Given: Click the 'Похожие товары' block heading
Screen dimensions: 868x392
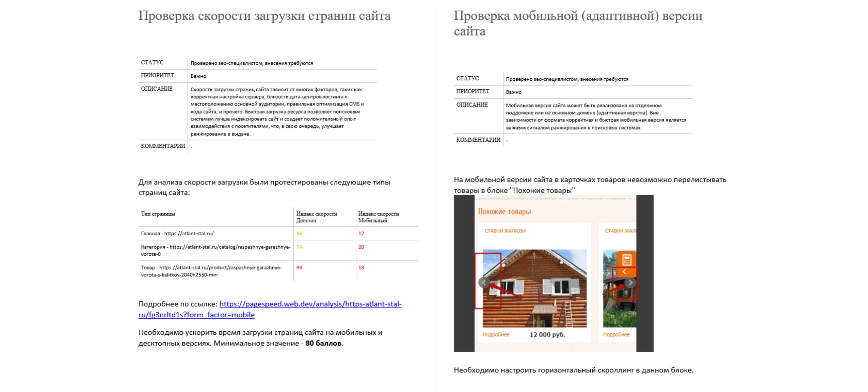Looking at the screenshot, I should [x=504, y=212].
